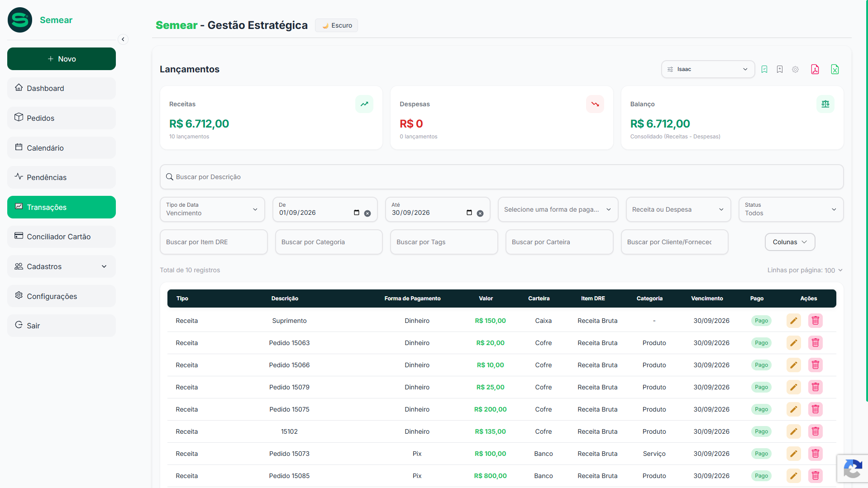Expand the Cadastros menu

(x=62, y=266)
